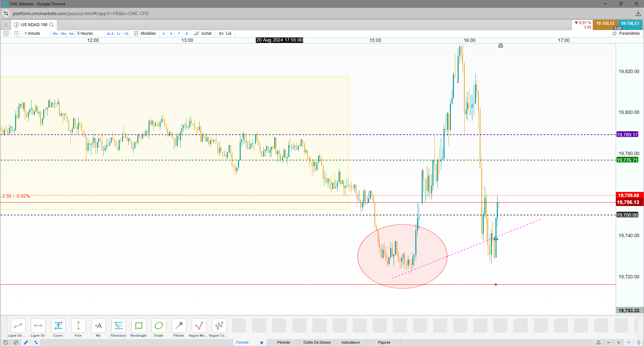
Task: Select the Cours price level tool
Action: click(58, 326)
